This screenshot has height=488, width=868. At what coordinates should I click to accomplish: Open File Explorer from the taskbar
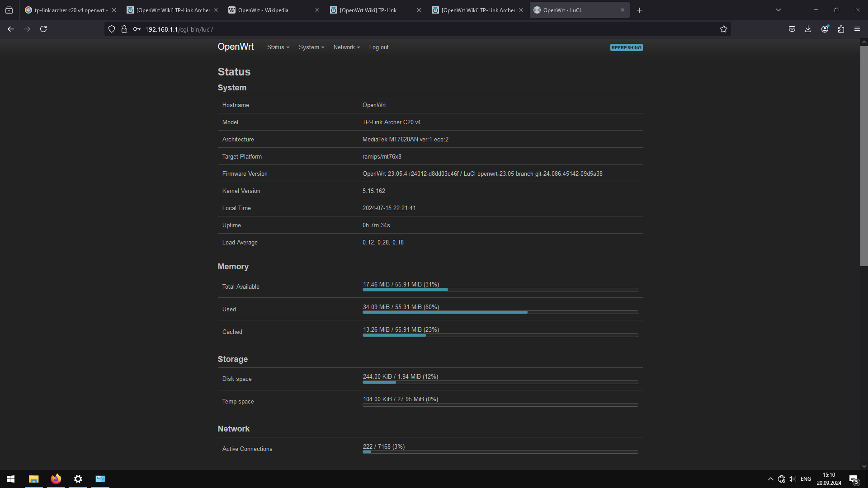tap(33, 479)
